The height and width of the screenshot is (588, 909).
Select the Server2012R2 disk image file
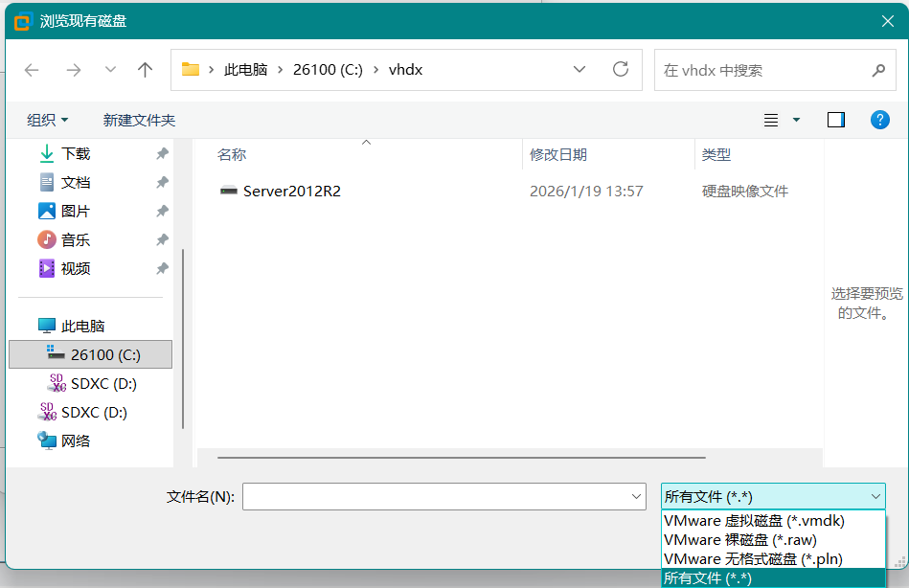pos(291,191)
